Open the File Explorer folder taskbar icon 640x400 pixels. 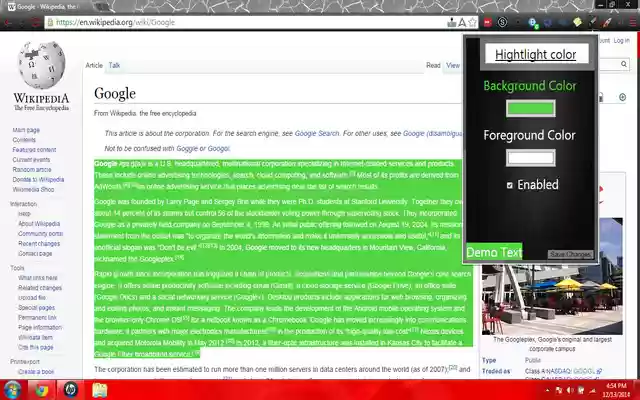coord(99,390)
